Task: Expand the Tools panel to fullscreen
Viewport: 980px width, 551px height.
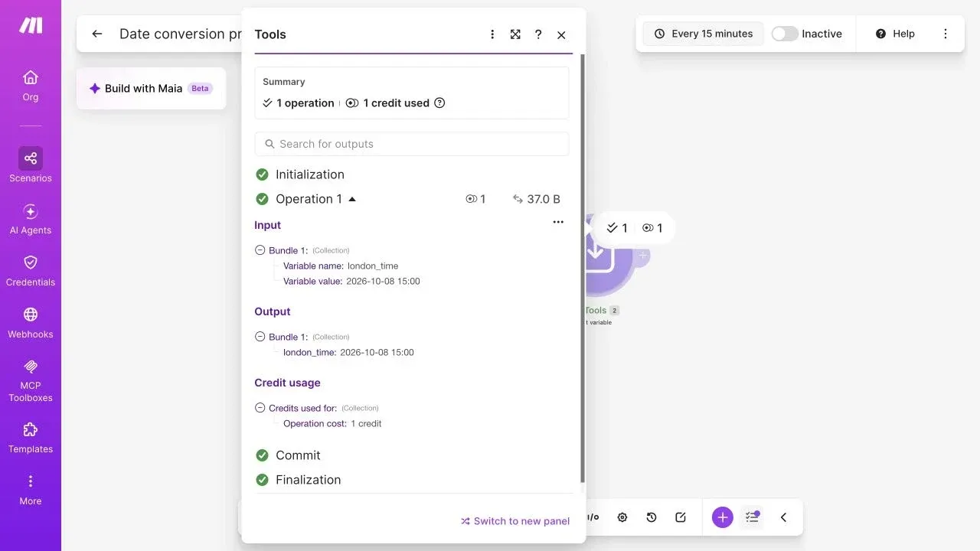Action: pyautogui.click(x=515, y=34)
